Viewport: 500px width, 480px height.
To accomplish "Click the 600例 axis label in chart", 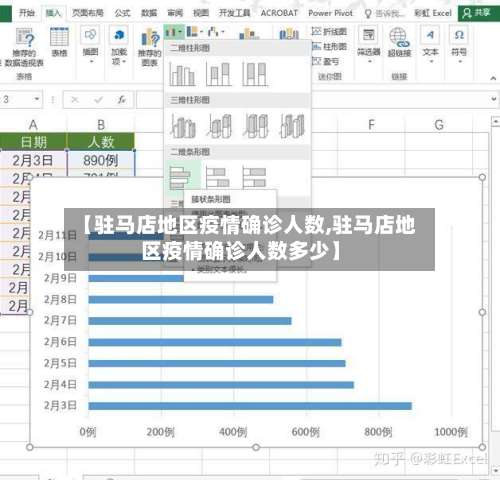I will coord(305,432).
